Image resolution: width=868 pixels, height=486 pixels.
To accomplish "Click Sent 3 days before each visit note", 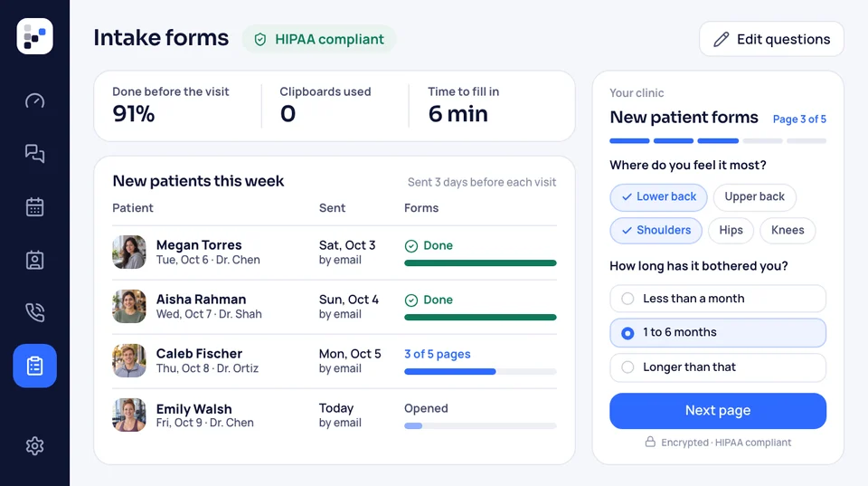I will tap(482, 182).
